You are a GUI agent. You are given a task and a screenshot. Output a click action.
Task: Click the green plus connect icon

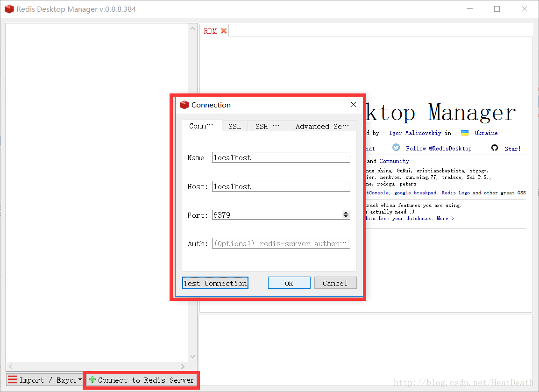92,380
